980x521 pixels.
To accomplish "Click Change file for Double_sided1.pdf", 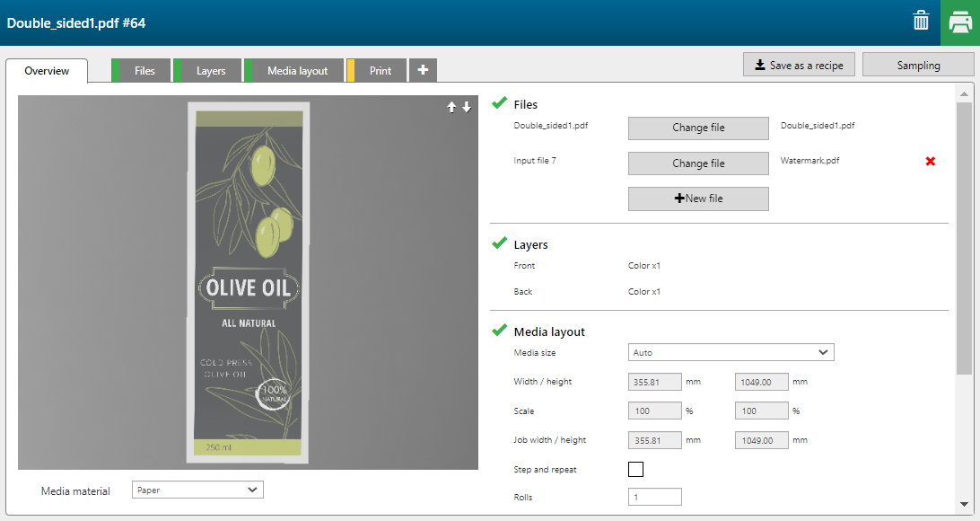I will tap(698, 128).
